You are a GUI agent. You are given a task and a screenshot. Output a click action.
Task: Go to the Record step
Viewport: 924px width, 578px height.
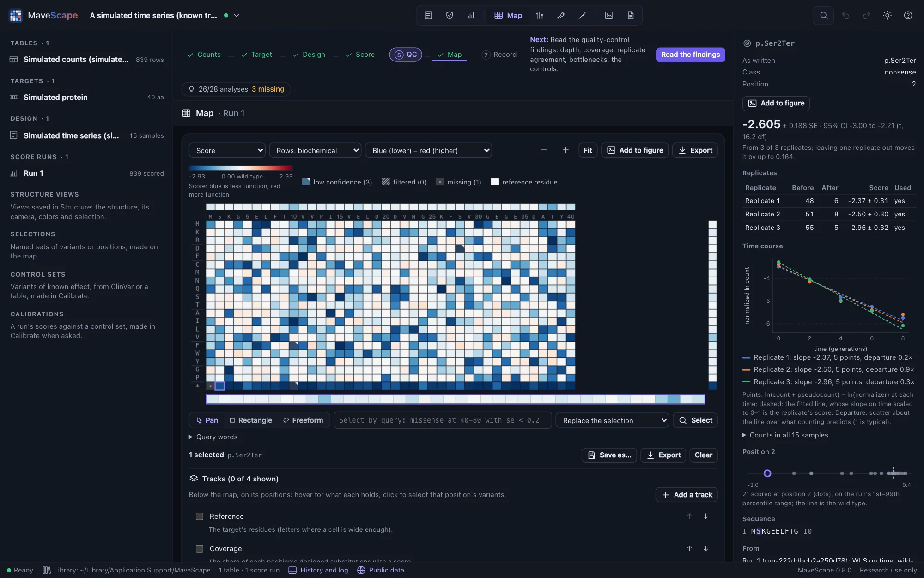[x=499, y=55]
